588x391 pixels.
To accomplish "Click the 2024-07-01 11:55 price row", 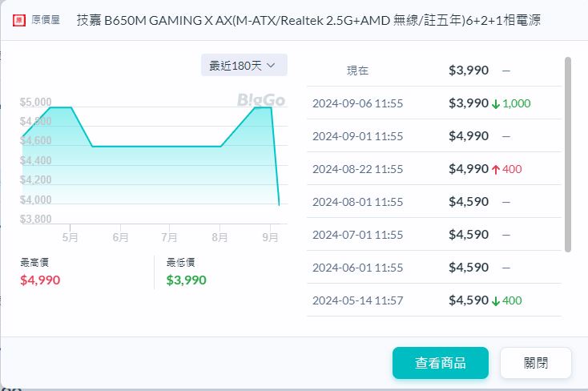I will pos(433,235).
